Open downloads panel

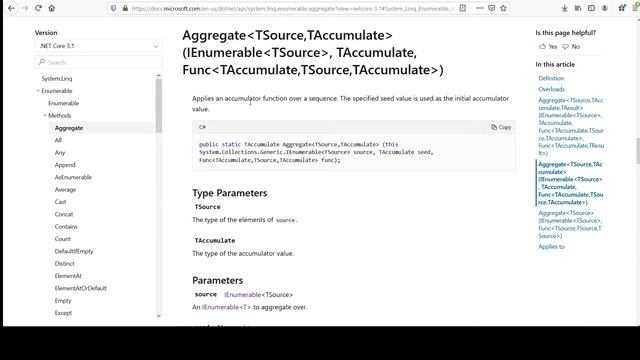pos(564,8)
